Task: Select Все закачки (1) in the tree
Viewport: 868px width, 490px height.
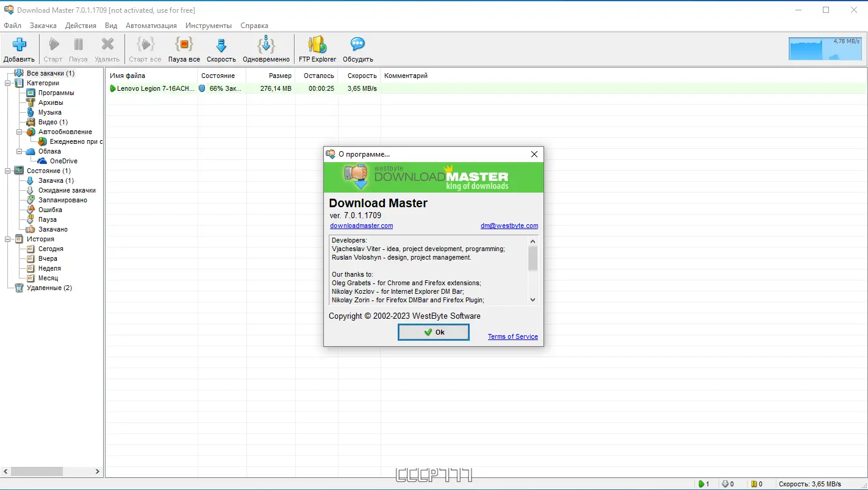Action: (51, 73)
